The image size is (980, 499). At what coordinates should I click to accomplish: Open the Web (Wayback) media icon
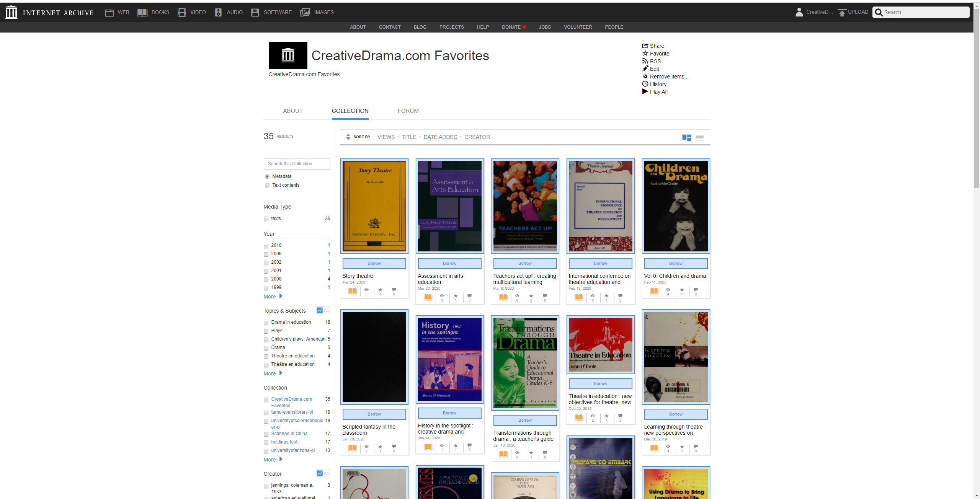109,13
